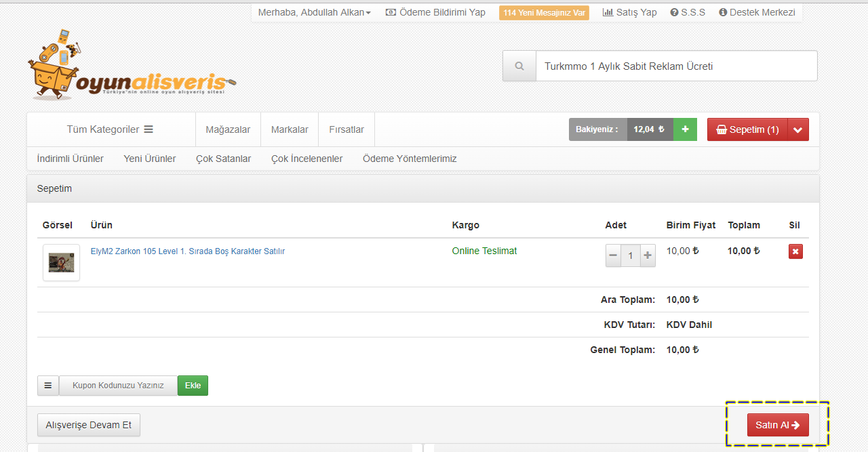Increase the quantity with the plus button
868x452 pixels.
(648, 255)
